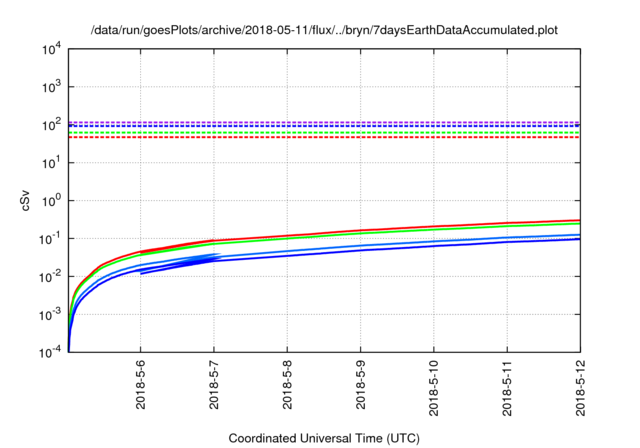Click the green dashed threshold line
Screen dimensions: 640x448
coord(324,133)
